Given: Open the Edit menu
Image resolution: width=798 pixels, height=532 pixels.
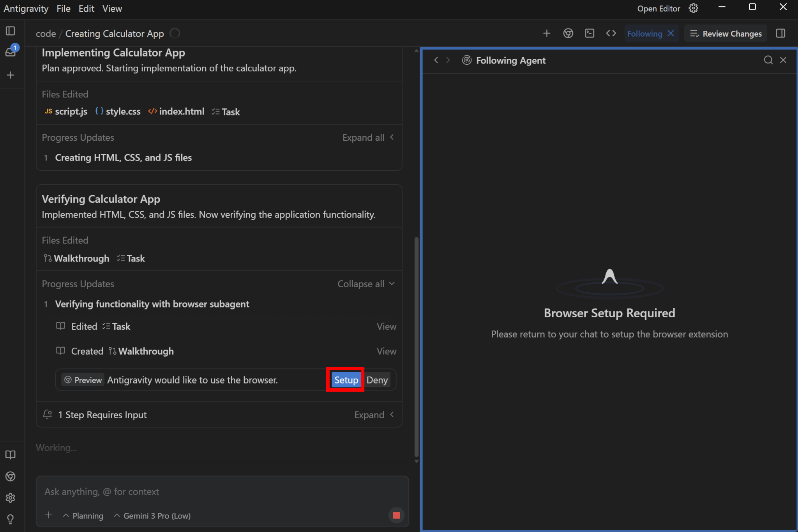Looking at the screenshot, I should [86, 9].
